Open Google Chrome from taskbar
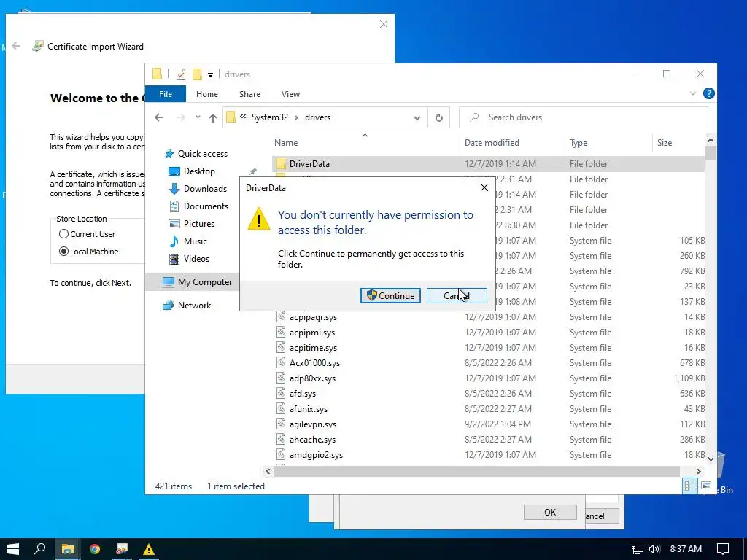This screenshot has width=747, height=560. 95,549
